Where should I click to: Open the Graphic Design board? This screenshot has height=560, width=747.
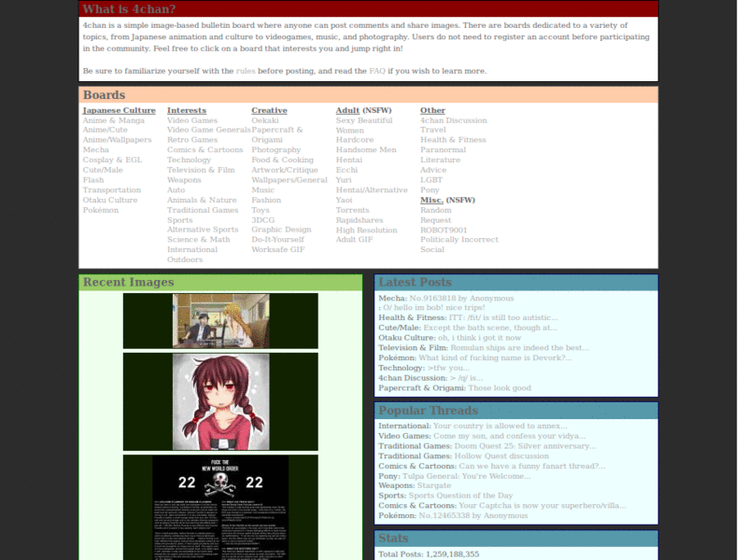click(x=281, y=230)
